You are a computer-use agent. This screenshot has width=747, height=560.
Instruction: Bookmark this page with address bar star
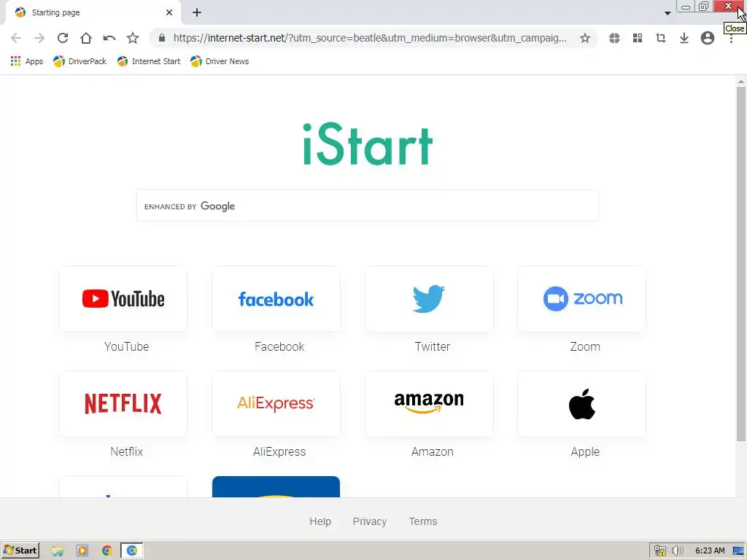[x=585, y=38]
